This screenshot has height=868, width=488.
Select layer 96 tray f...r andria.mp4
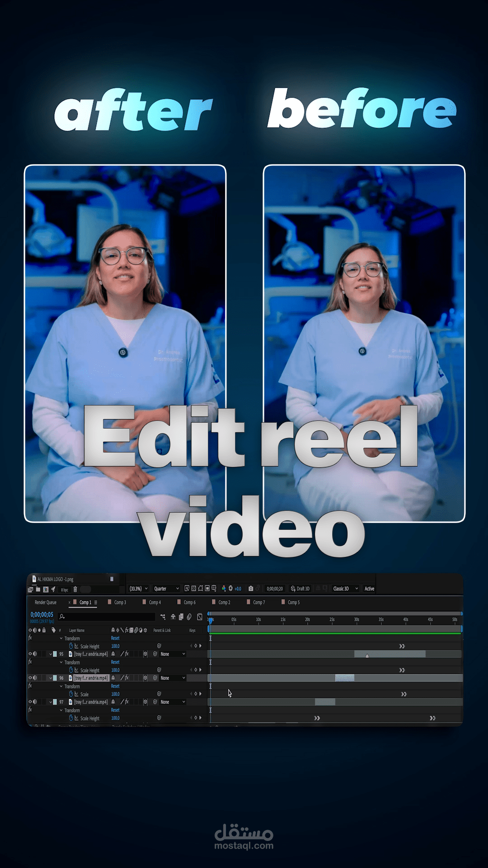tap(91, 678)
